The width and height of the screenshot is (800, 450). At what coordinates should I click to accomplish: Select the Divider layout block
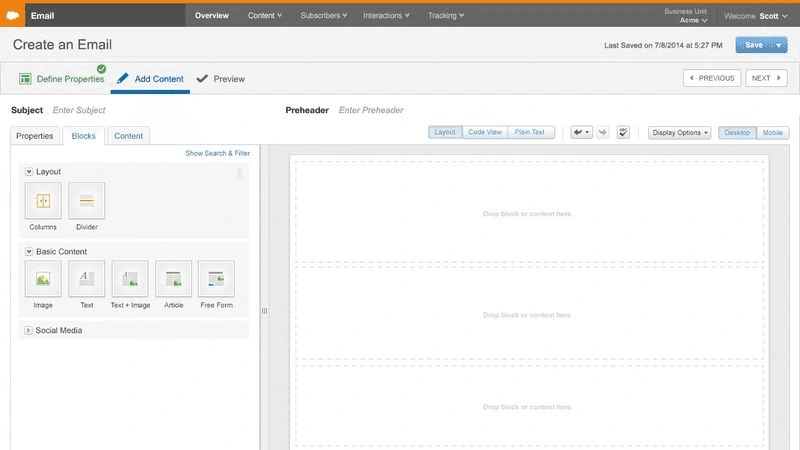click(87, 201)
